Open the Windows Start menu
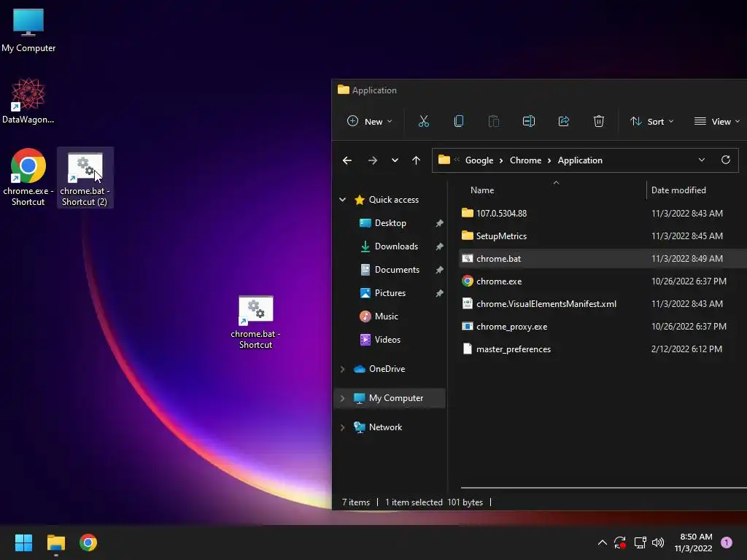 coord(23,542)
